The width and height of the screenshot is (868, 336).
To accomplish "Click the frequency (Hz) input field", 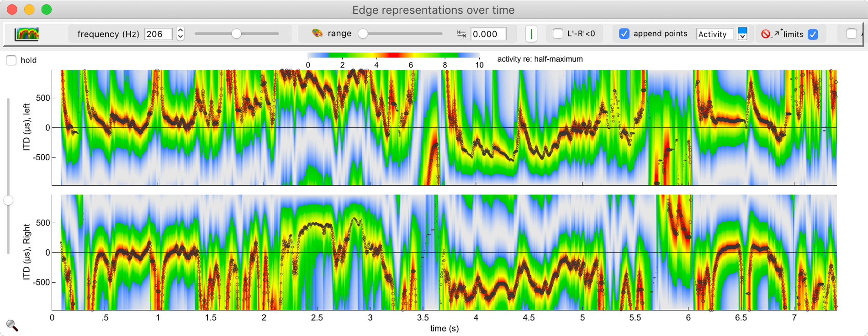I will [x=158, y=34].
